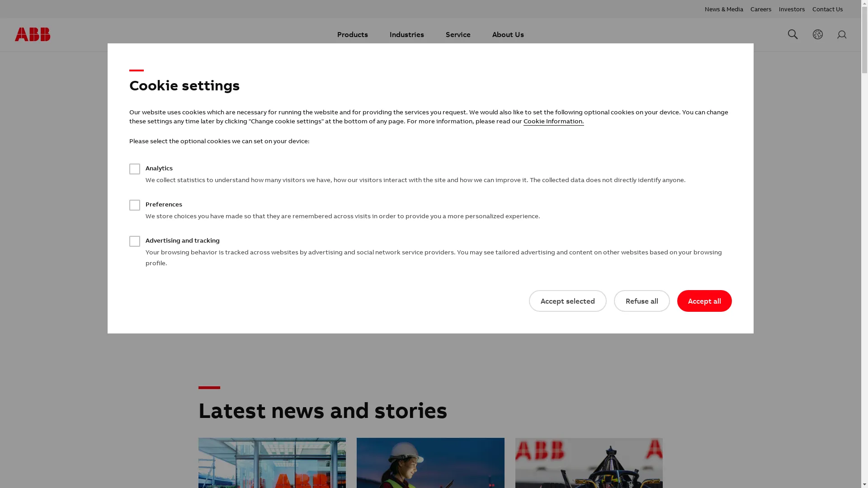The width and height of the screenshot is (868, 488).
Task: Expand the Products menu
Action: tap(352, 35)
